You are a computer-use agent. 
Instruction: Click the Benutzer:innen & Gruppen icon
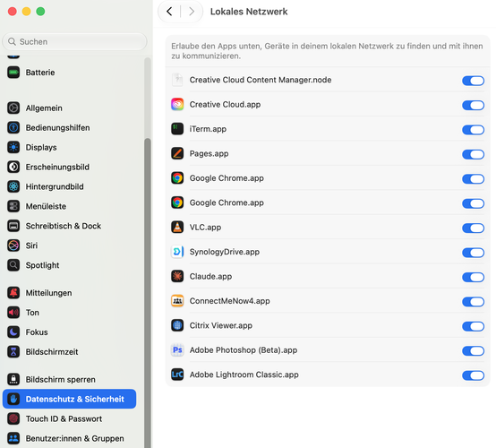click(x=13, y=438)
